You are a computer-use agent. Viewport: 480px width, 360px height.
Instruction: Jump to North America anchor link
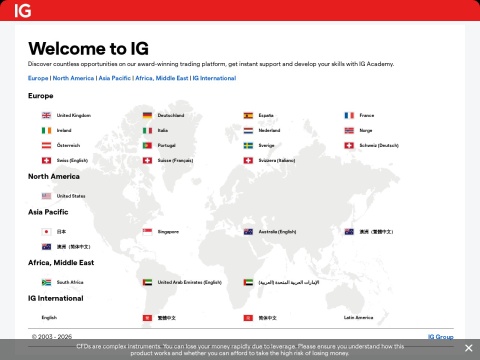click(x=73, y=78)
